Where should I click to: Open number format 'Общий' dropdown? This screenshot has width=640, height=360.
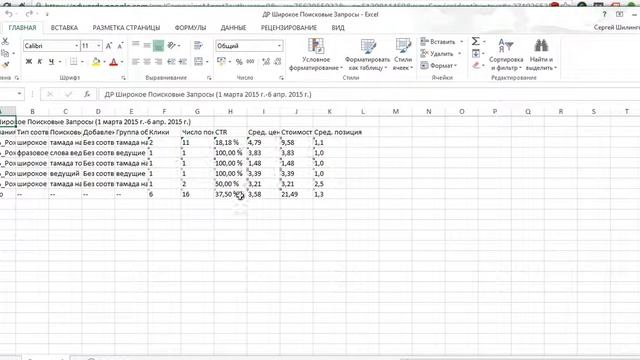pos(279,46)
